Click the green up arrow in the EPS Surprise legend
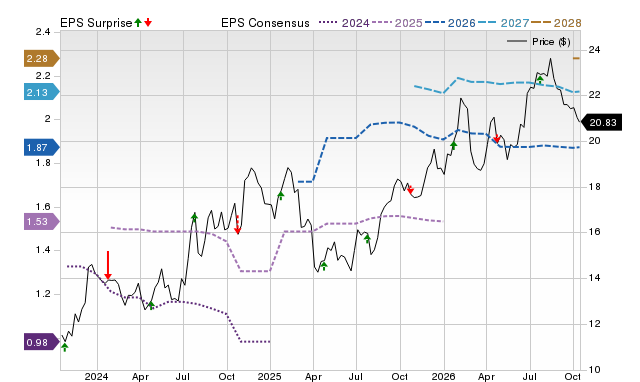640x382 pixels. [138, 22]
